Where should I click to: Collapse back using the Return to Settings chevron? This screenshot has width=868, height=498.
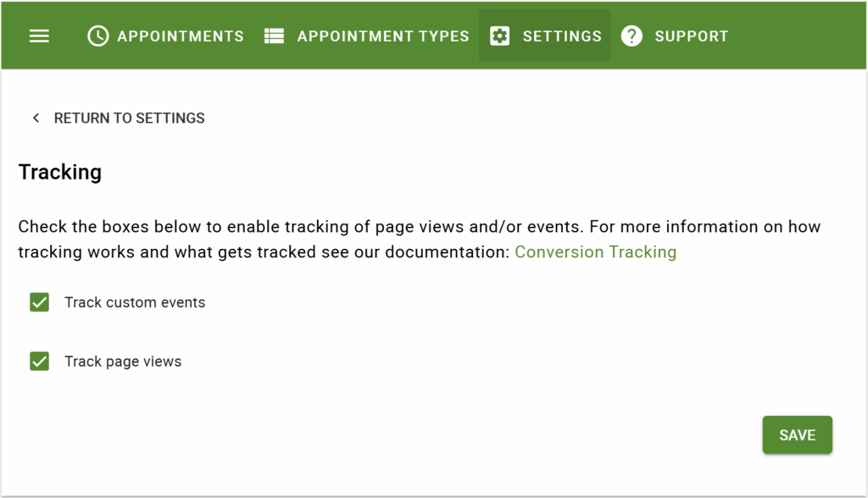[x=36, y=118]
